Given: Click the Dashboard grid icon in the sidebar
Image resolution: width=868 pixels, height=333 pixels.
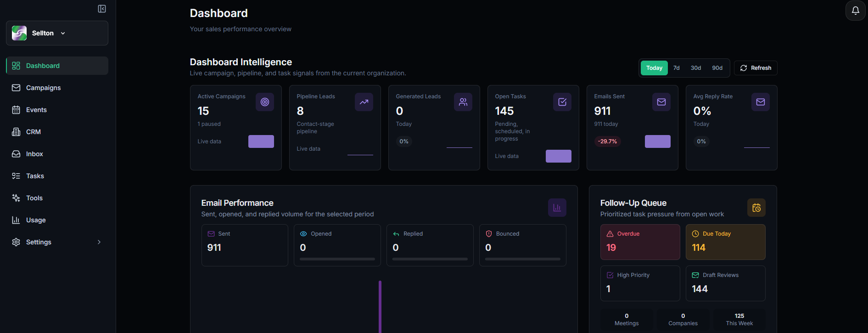Looking at the screenshot, I should pos(16,66).
